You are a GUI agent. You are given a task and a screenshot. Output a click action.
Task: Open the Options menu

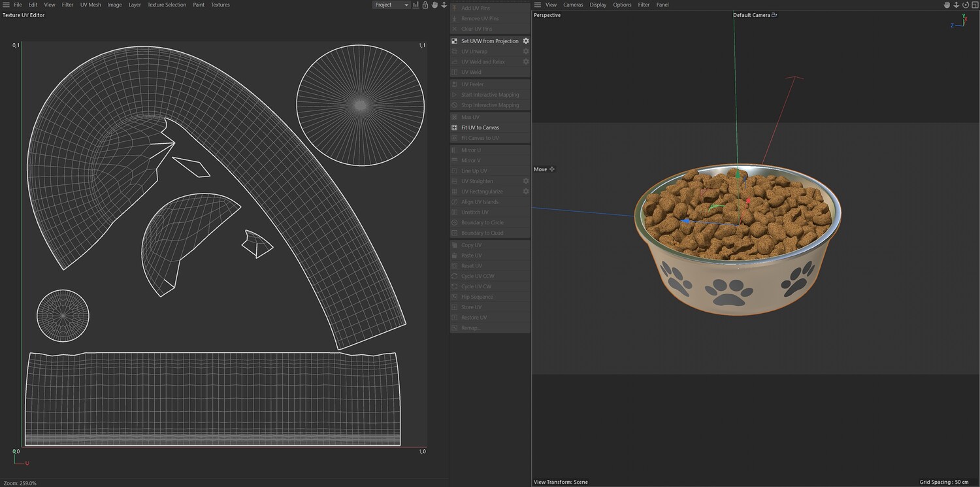622,5
